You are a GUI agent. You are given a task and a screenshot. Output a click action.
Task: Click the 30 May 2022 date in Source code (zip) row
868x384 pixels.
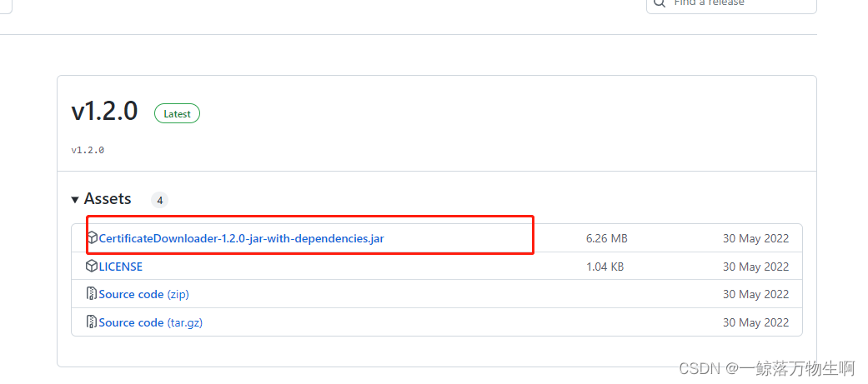pos(755,294)
